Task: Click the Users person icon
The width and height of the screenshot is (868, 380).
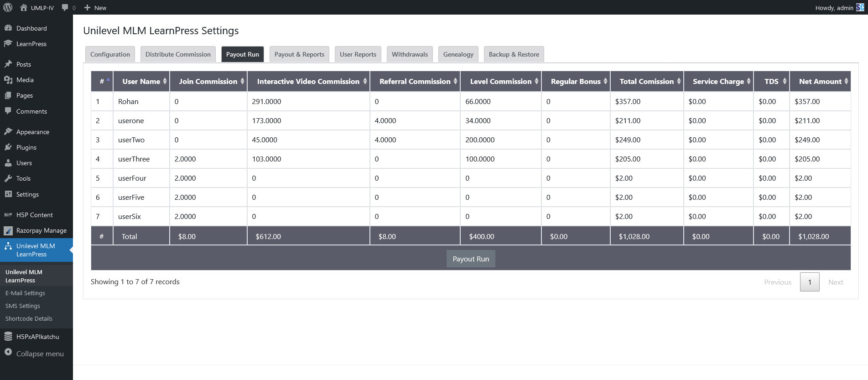Action: coord(8,162)
